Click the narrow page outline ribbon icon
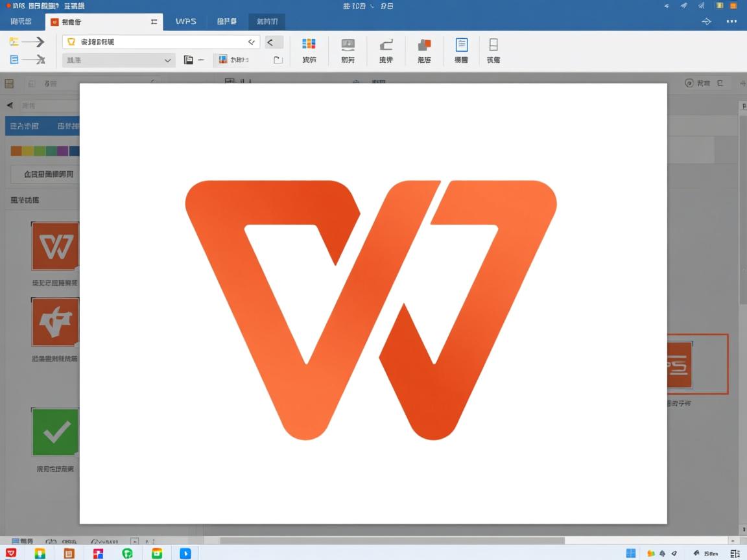The image size is (747, 560). point(493,45)
